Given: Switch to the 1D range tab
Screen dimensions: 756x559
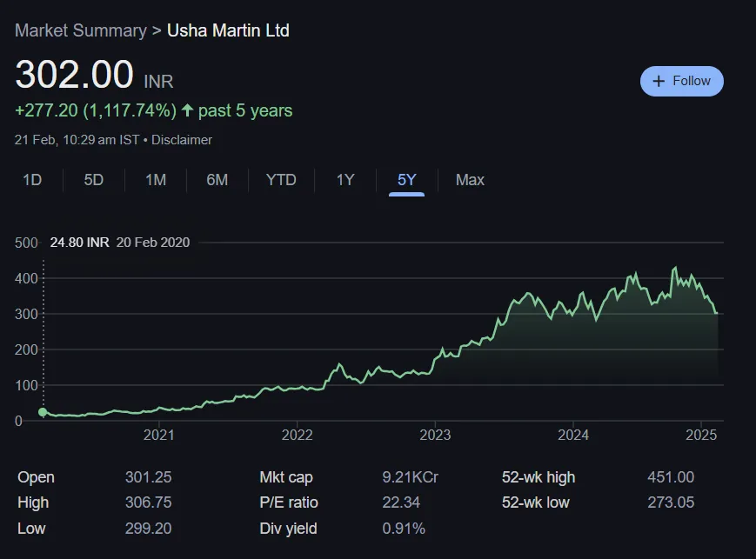Looking at the screenshot, I should [32, 180].
